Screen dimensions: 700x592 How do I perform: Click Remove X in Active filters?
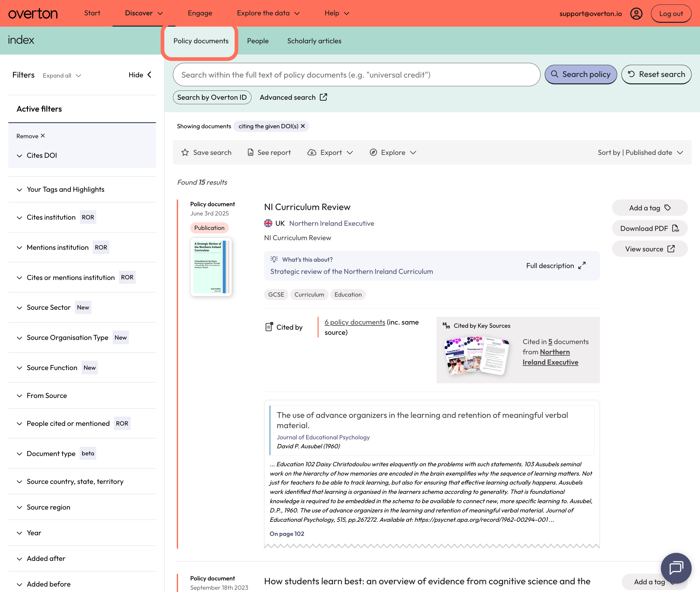pyautogui.click(x=30, y=136)
